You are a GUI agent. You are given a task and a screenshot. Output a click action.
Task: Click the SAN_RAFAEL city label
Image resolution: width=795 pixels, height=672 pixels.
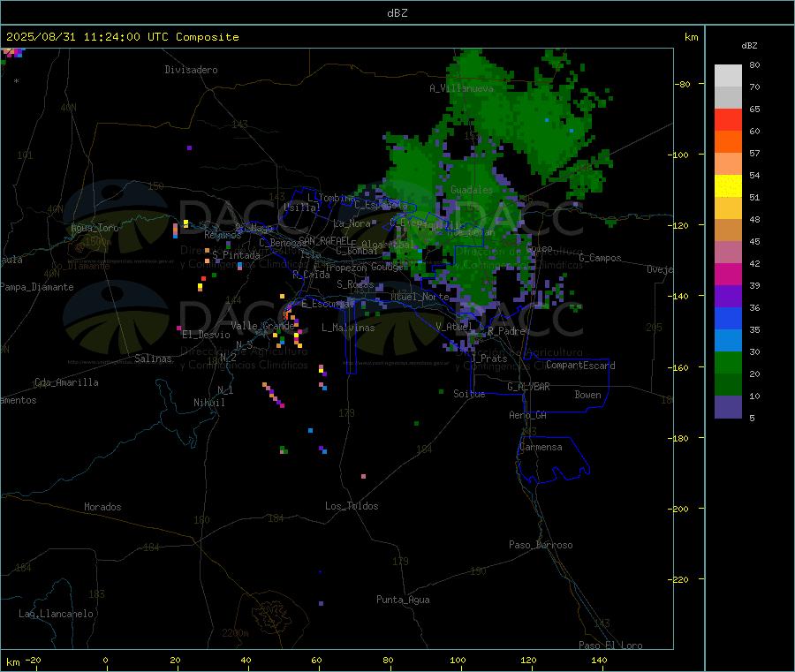click(x=324, y=240)
